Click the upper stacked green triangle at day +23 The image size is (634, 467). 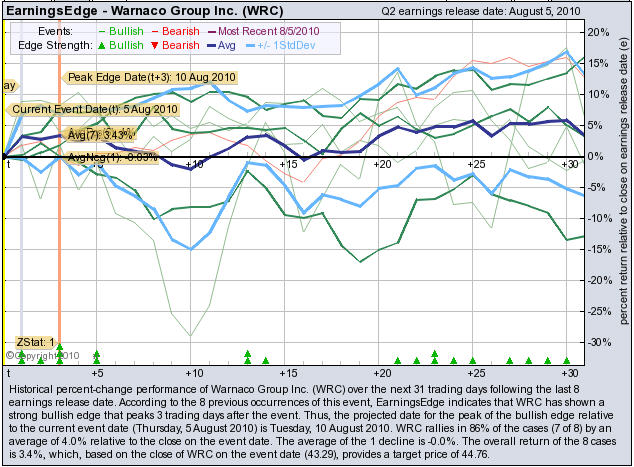[x=435, y=354]
